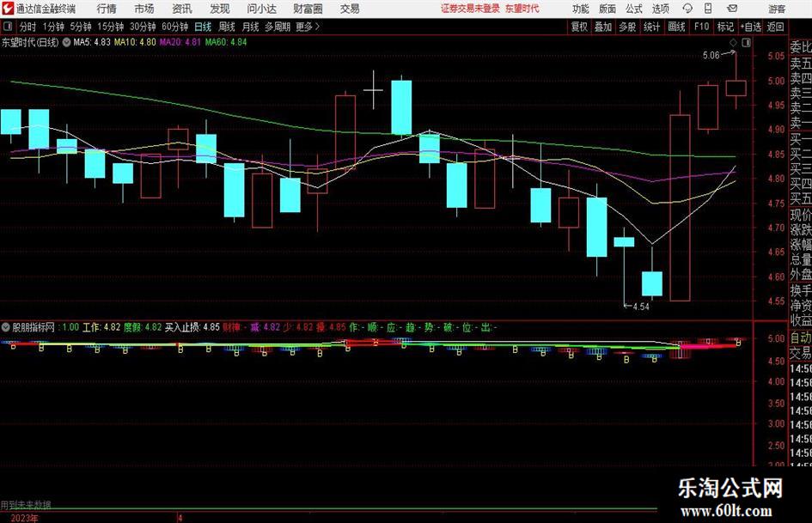The image size is (812, 523).
Task: Click the 统计 statistics button
Action: click(652, 27)
